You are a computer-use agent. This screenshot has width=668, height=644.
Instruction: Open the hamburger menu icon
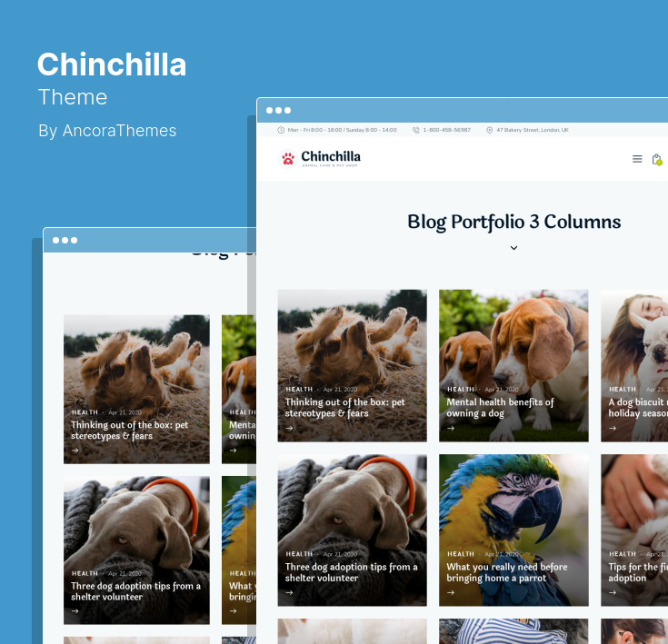637,159
